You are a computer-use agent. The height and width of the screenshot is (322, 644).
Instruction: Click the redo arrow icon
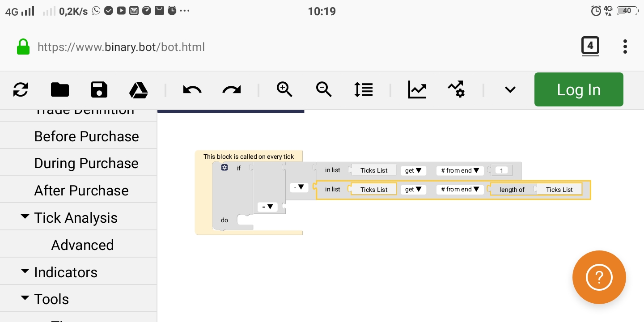tap(232, 90)
